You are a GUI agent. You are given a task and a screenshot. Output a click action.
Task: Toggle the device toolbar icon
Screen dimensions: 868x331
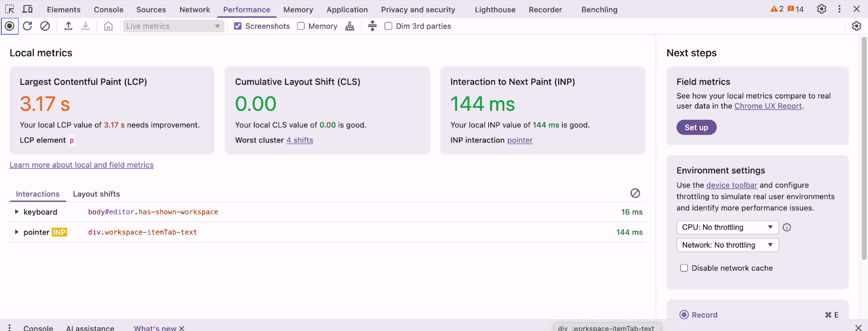[28, 9]
